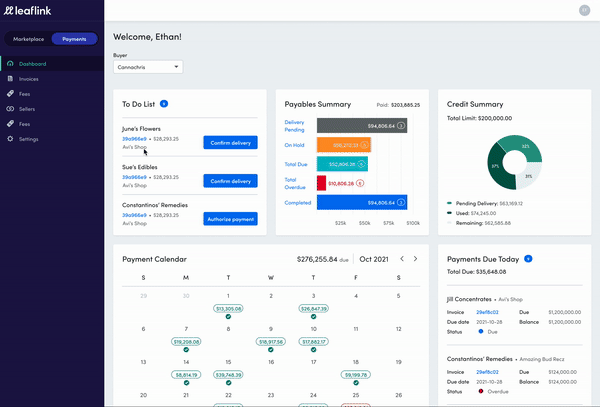Authorize payment for Constantinos' Remedies

point(230,219)
